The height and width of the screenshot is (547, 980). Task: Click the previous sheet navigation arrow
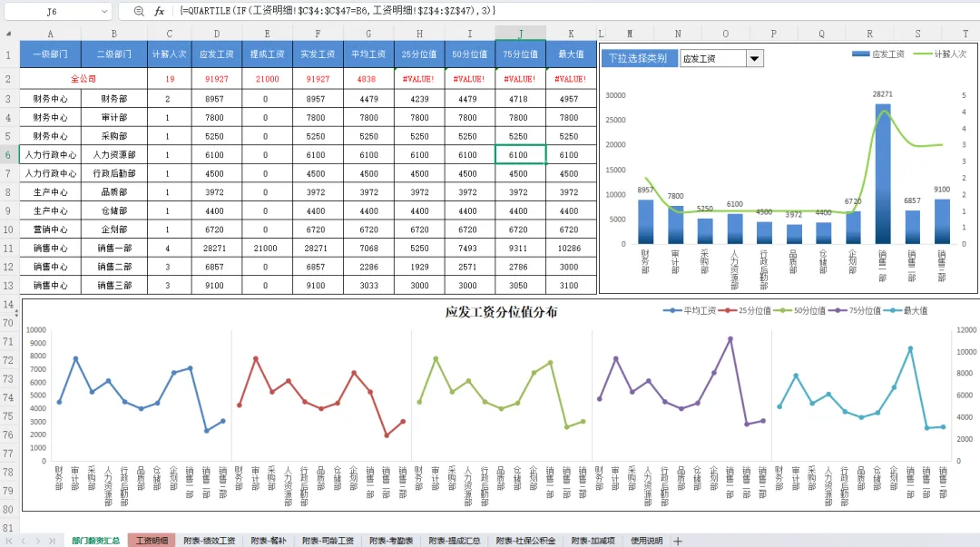pos(24,541)
